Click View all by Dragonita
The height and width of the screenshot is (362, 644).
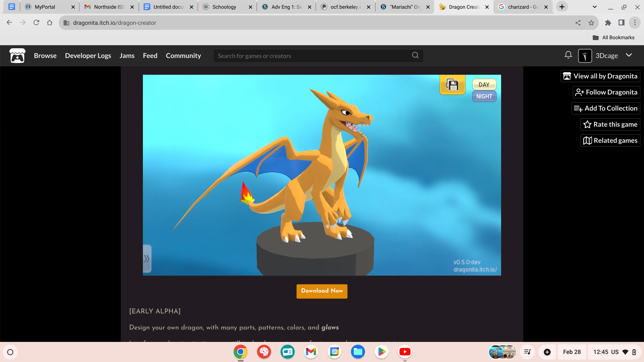(x=600, y=76)
